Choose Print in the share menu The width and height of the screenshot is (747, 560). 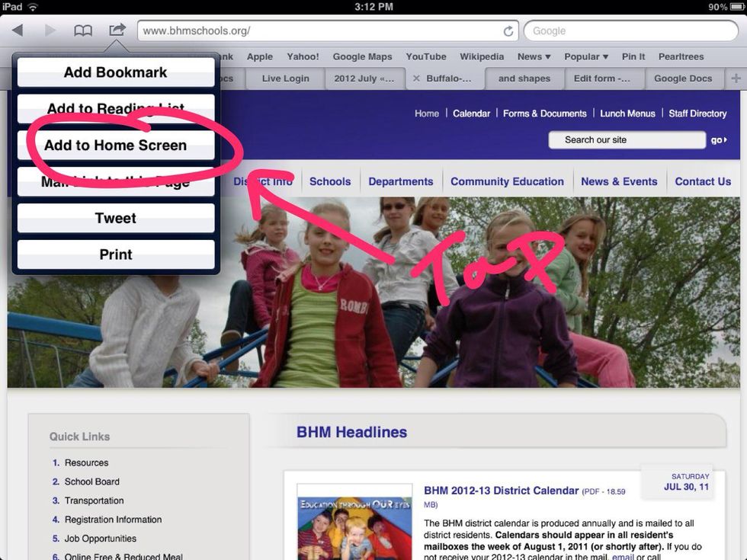pos(116,254)
